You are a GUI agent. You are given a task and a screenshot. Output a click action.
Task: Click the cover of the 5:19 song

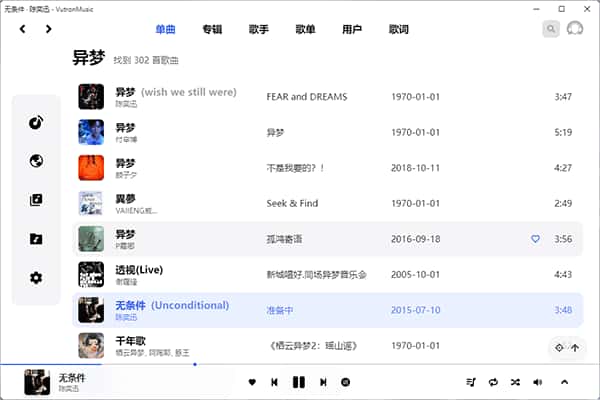click(x=91, y=132)
